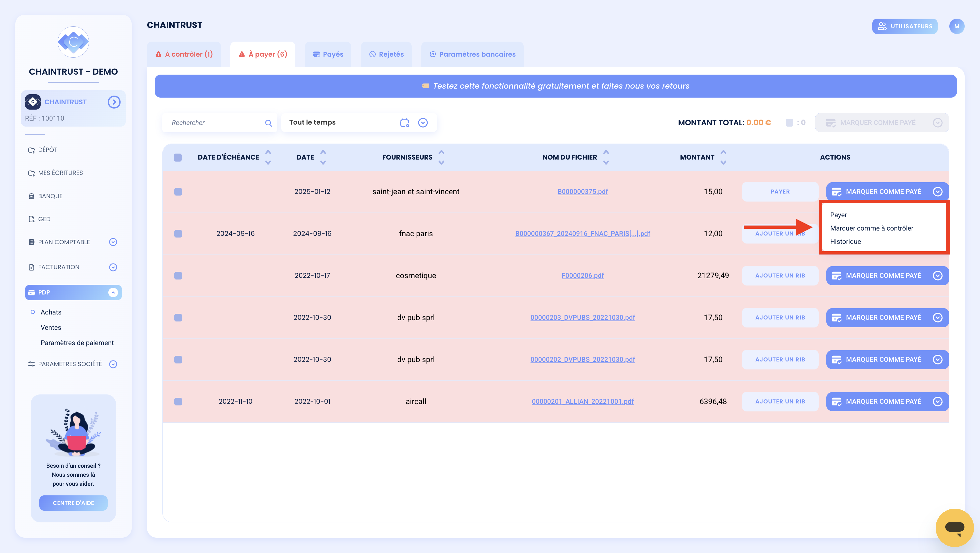Viewport: 980px width, 553px height.
Task: Sort Nom du fichier ascending arrow
Action: (x=606, y=152)
